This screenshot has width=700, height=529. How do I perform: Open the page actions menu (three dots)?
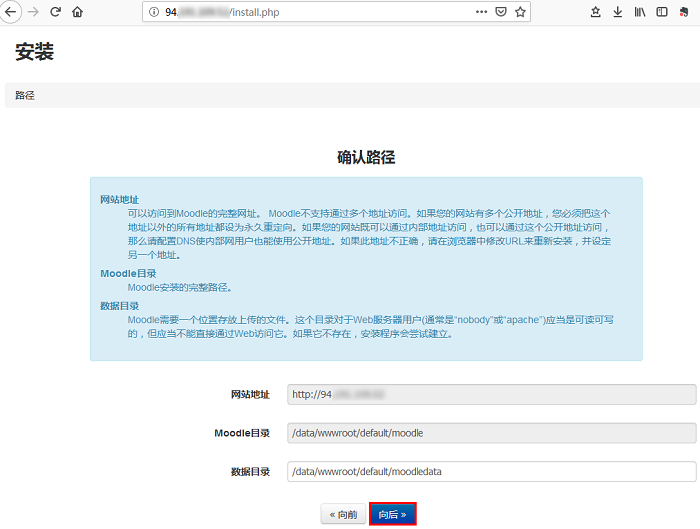point(481,12)
